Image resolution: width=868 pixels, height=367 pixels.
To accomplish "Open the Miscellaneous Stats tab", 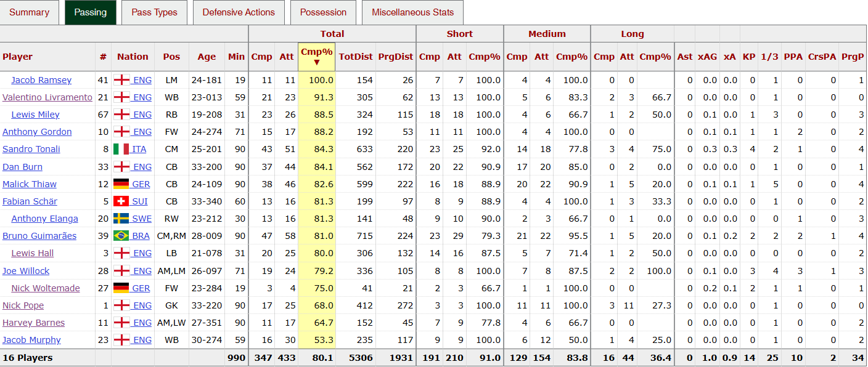I will (x=412, y=12).
